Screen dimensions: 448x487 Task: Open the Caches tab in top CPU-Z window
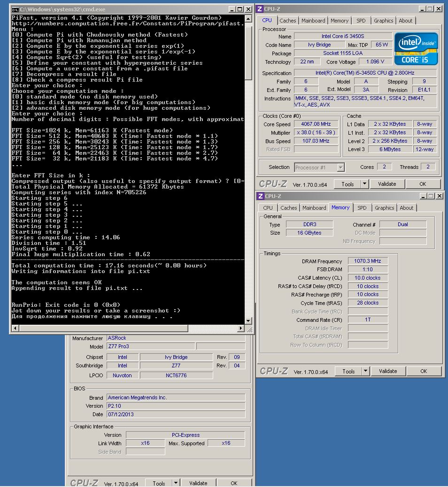pos(287,21)
